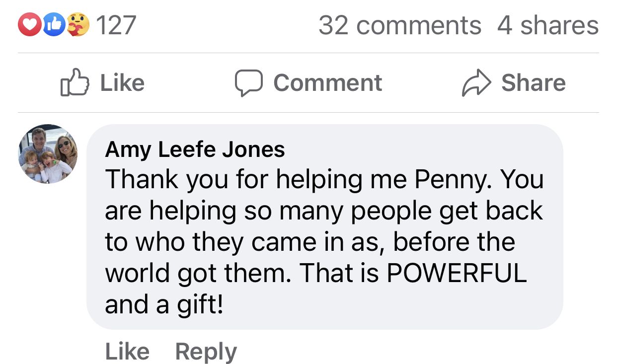Open the 32 comments link
This screenshot has height=364, width=617.
[x=400, y=25]
